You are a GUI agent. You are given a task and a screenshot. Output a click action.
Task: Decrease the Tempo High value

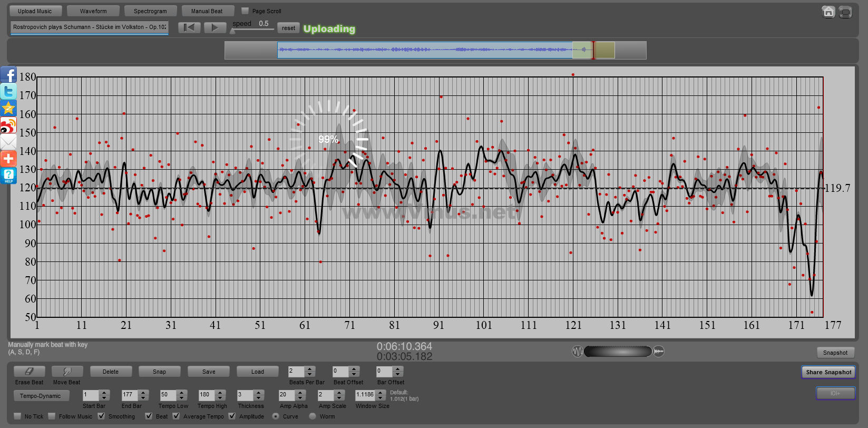pyautogui.click(x=219, y=397)
